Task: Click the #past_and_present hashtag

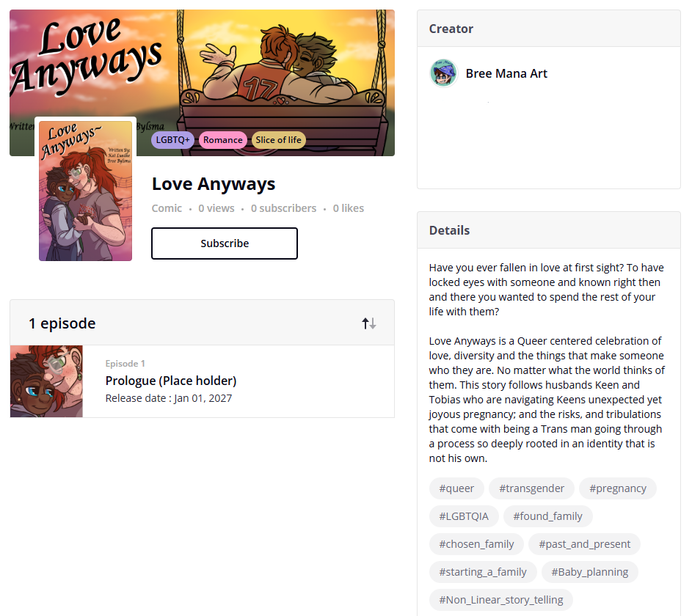Action: click(584, 544)
